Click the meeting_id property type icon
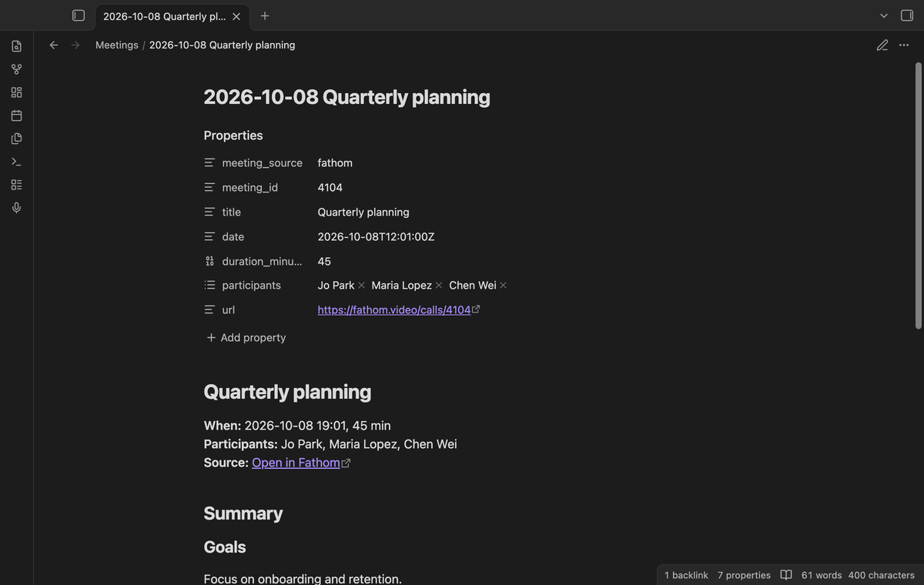Viewport: 924px width, 585px height. (x=209, y=188)
